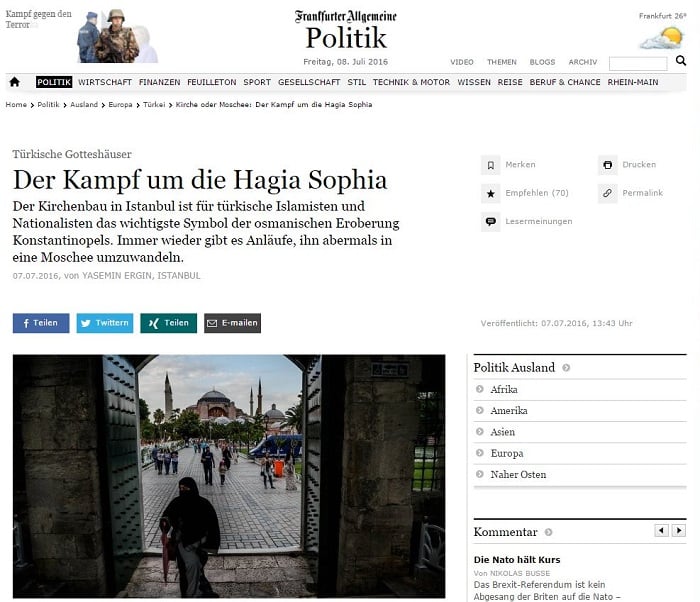The width and height of the screenshot is (700, 602).
Task: Click the Twittern button
Action: [105, 323]
